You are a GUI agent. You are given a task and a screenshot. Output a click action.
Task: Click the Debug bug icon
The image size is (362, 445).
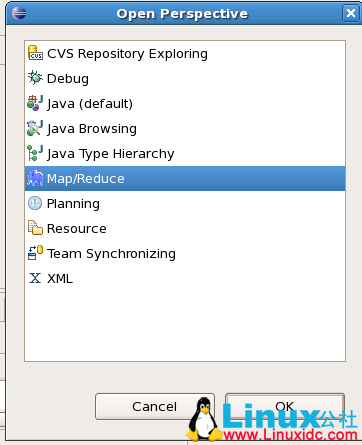[35, 78]
